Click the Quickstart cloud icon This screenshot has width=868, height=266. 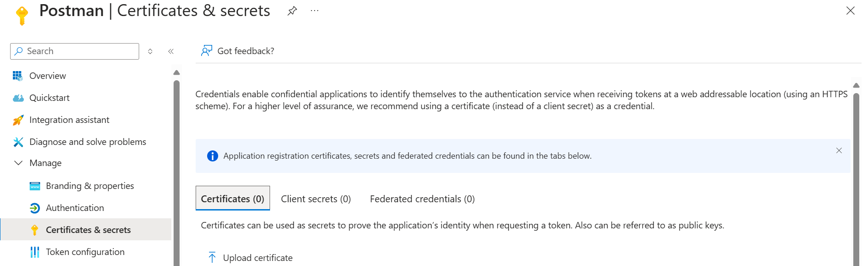[x=18, y=98]
